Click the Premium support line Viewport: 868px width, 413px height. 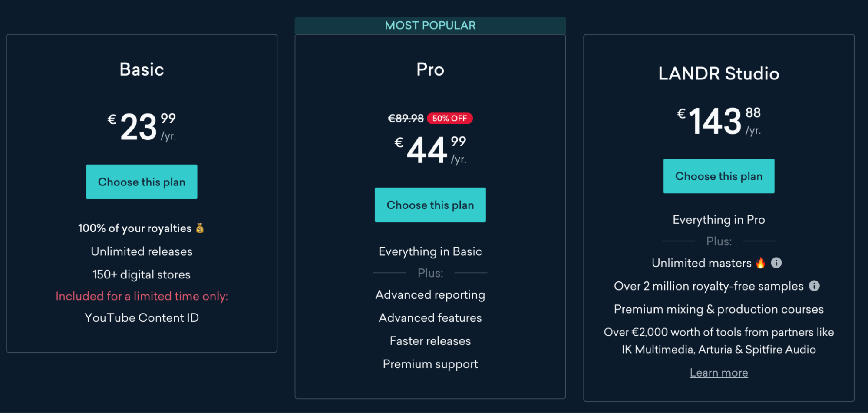(430, 364)
